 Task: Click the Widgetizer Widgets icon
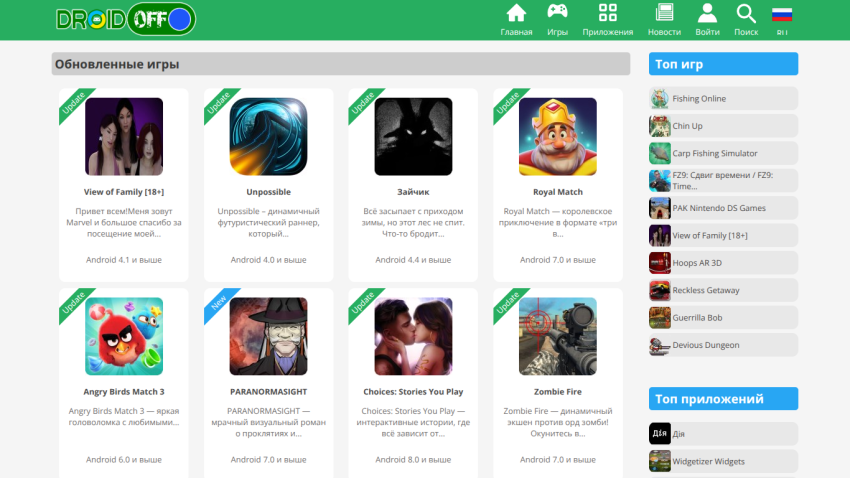(x=660, y=461)
